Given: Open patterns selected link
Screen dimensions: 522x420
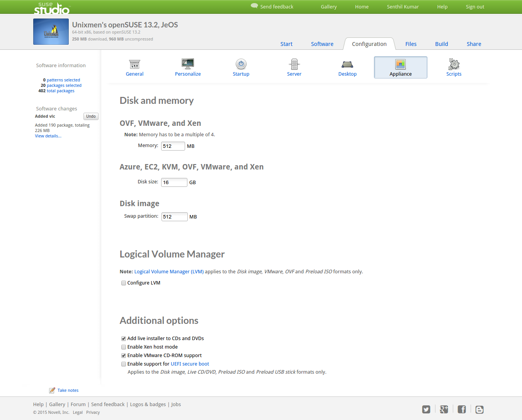Looking at the screenshot, I should [63, 80].
